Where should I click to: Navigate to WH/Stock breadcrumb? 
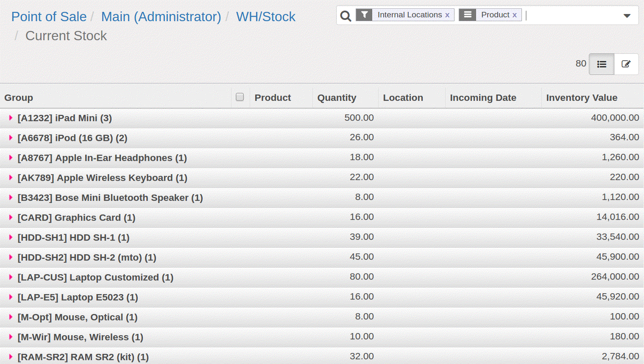(265, 17)
